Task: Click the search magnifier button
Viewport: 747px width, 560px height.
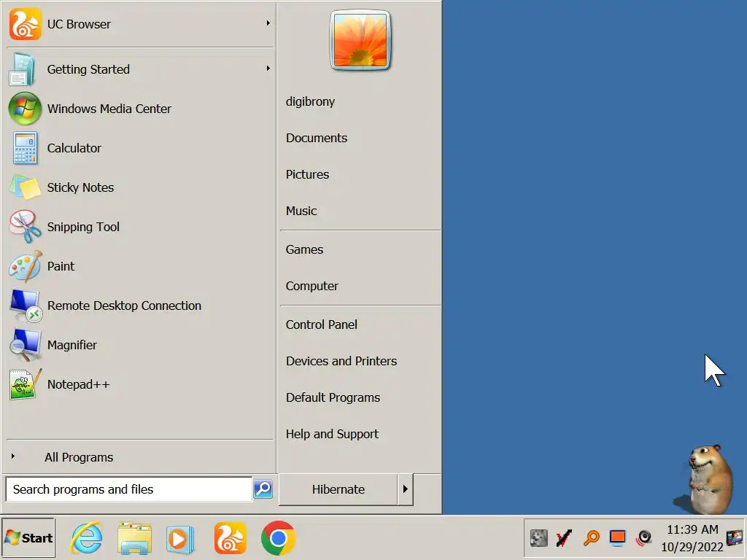Action: 263,489
